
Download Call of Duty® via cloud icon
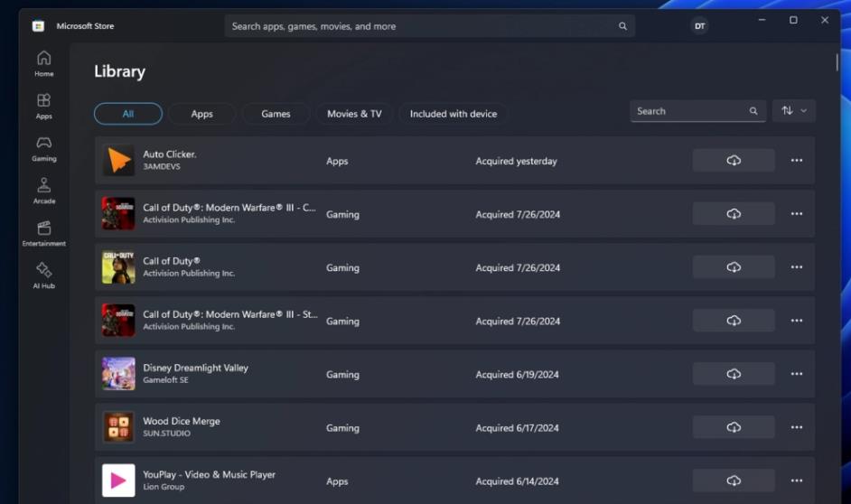(x=734, y=267)
